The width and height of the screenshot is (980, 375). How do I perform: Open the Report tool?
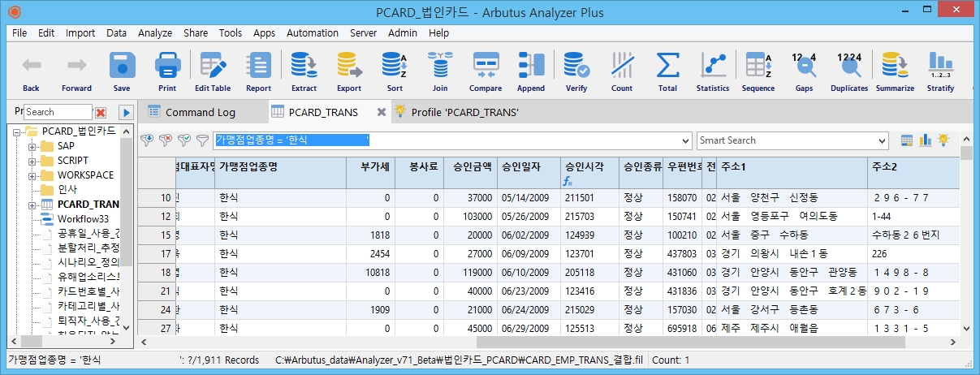pyautogui.click(x=258, y=71)
